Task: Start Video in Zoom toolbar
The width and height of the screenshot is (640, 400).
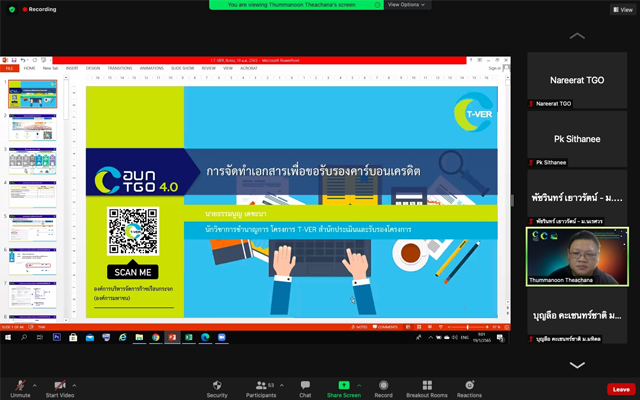Action: [x=60, y=389]
